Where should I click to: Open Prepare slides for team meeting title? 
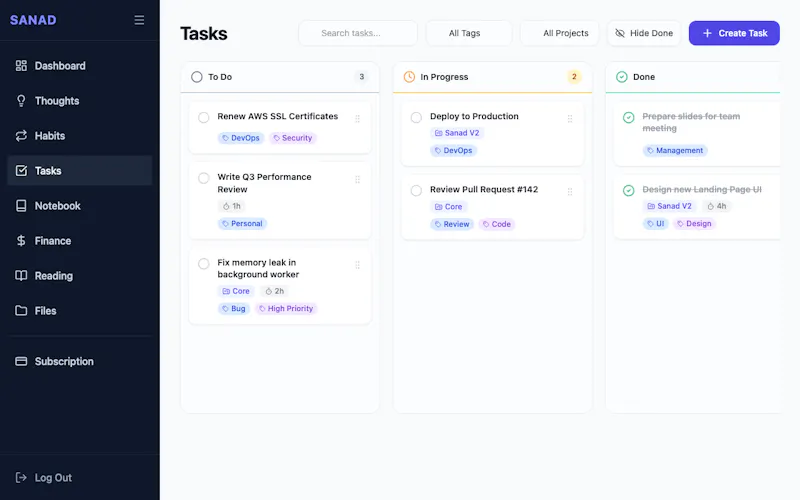coord(691,122)
